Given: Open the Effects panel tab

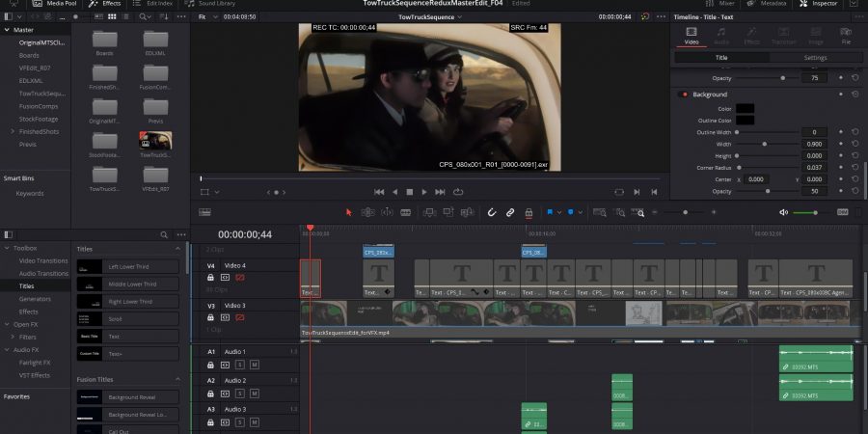Looking at the screenshot, I should 106,4.
